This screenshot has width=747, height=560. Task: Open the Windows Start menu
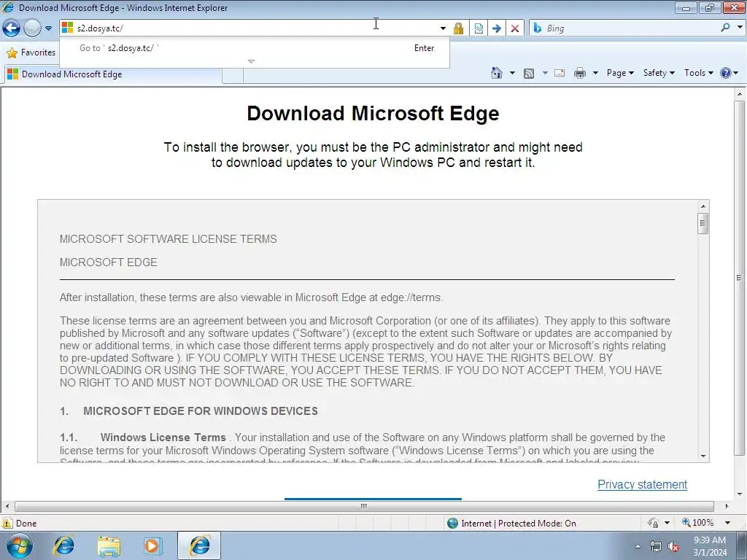[19, 545]
